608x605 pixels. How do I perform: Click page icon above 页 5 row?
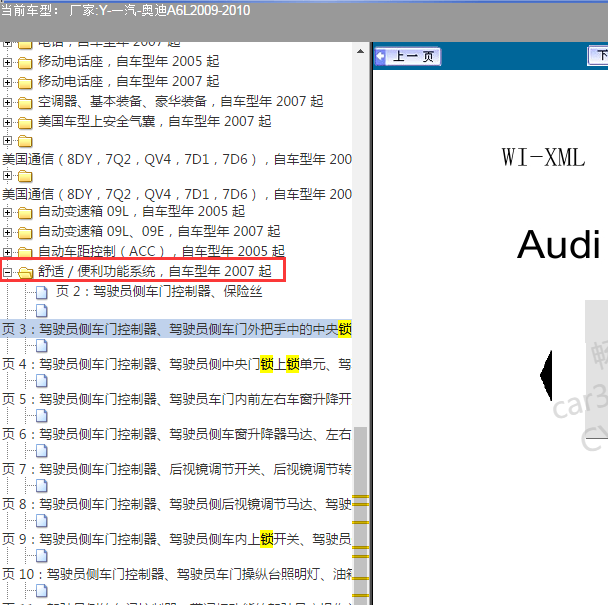42,381
